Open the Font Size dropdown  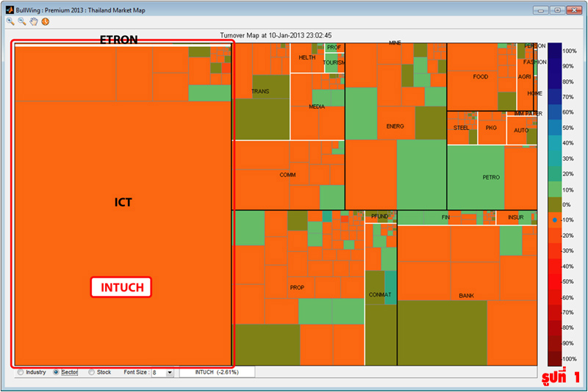tap(170, 373)
